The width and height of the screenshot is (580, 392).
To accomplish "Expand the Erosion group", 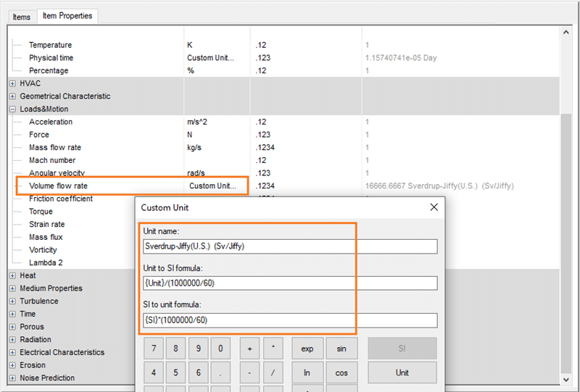I will coord(12,365).
